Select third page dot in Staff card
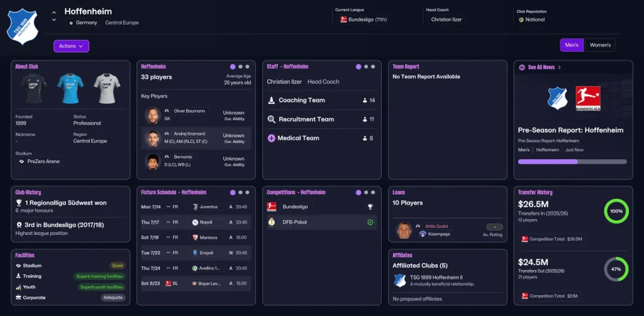 point(373,67)
